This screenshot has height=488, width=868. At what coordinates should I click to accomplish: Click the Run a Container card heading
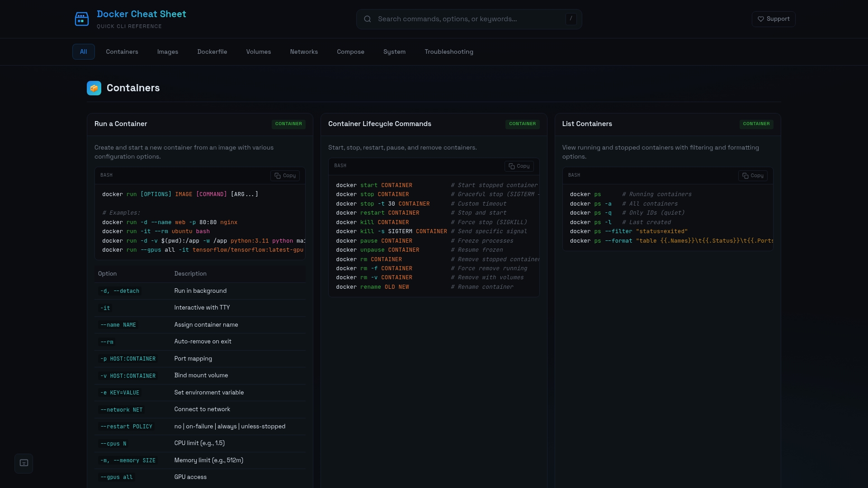[121, 124]
